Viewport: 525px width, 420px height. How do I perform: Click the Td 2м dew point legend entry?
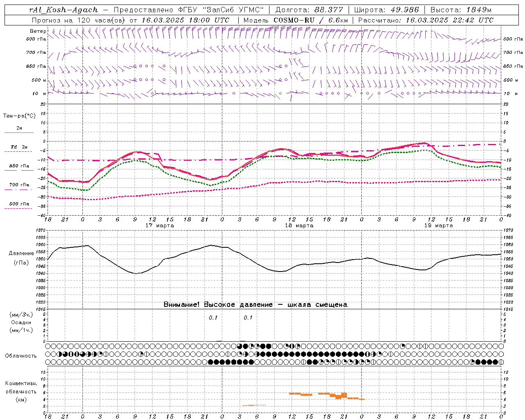pos(19,148)
